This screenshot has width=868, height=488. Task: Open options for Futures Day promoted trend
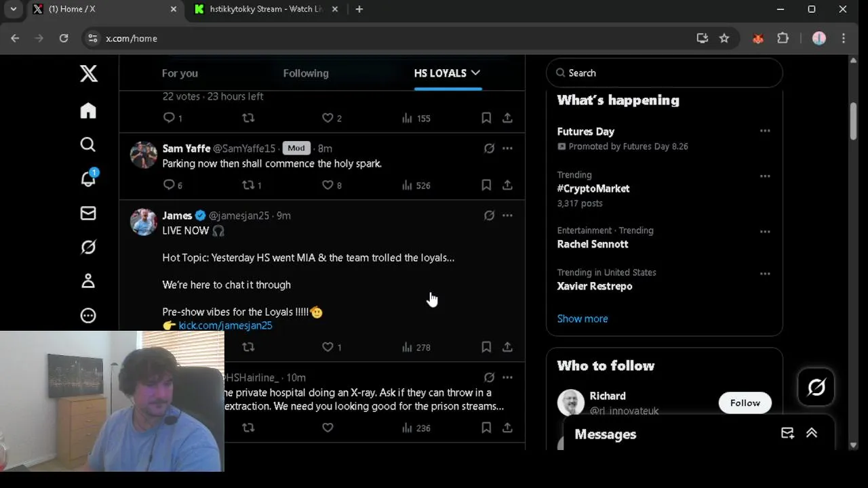(x=765, y=131)
